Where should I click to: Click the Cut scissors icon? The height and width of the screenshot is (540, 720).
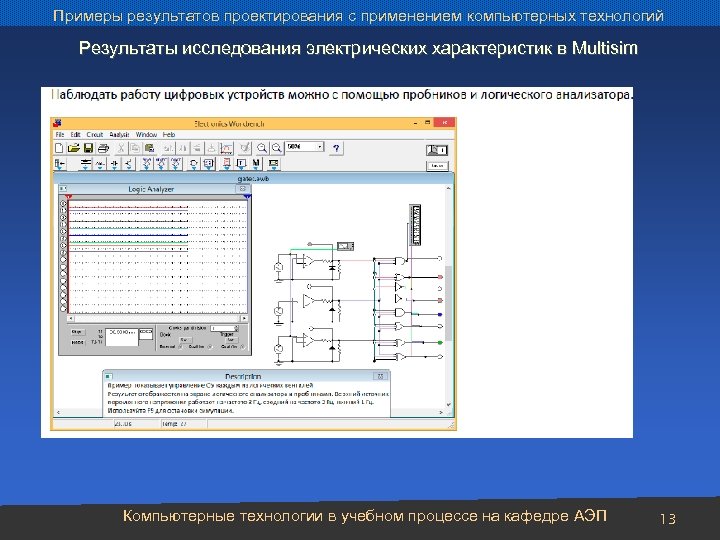point(121,148)
